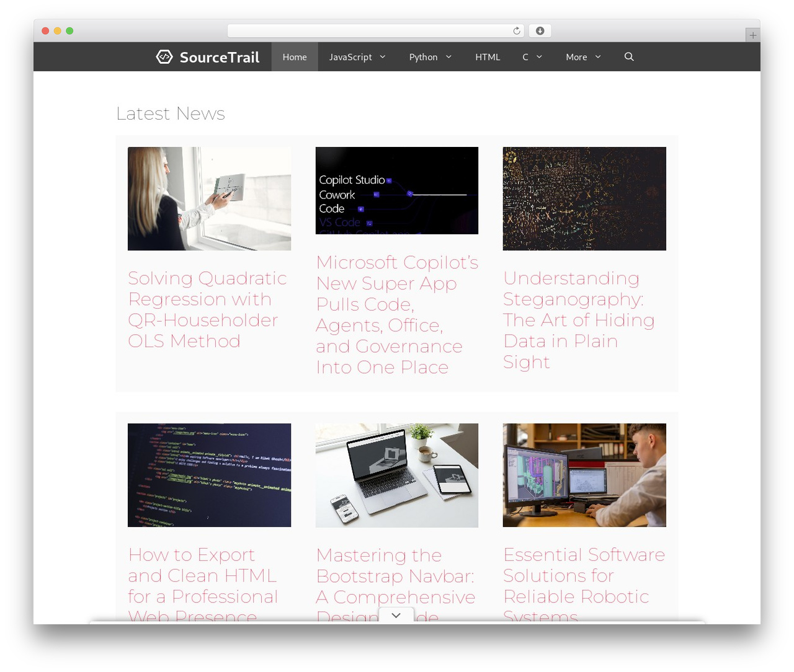794x672 pixels.
Task: Click the C menu item label
Action: pos(525,57)
